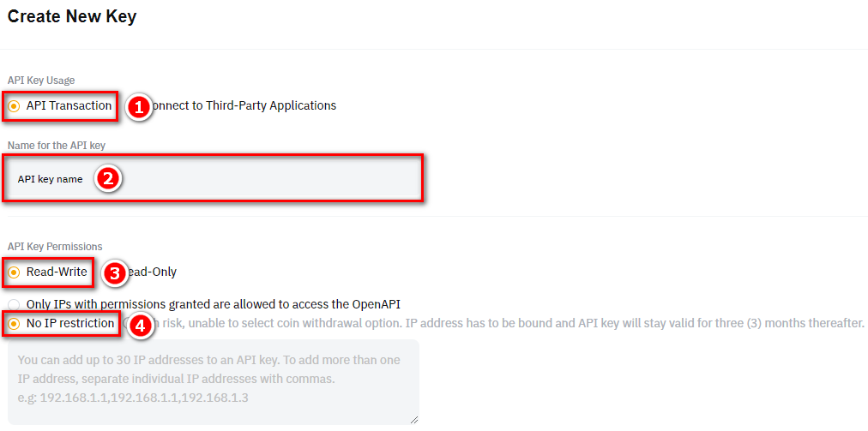Click the API Transaction text label
The width and height of the screenshot is (868, 431).
point(69,105)
